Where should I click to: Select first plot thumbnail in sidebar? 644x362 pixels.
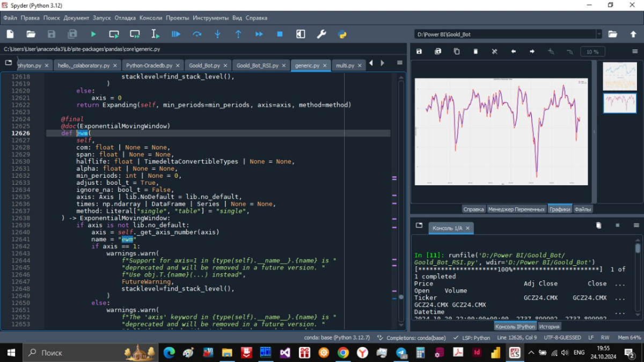[619, 76]
